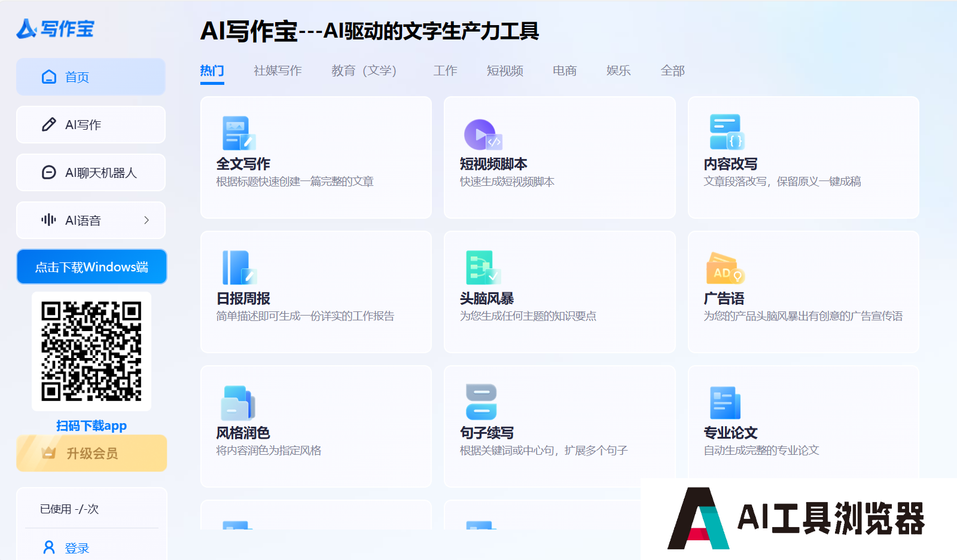Screen dimensions: 957x560
Task: Click the sound wave icon beside AI语音
Action: [x=49, y=220]
